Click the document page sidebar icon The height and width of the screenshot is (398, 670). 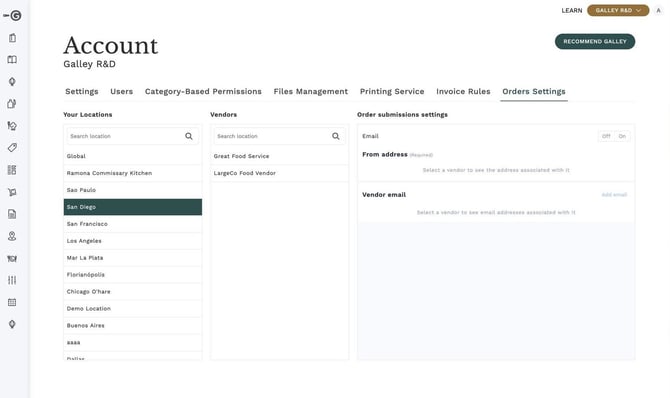click(x=12, y=214)
